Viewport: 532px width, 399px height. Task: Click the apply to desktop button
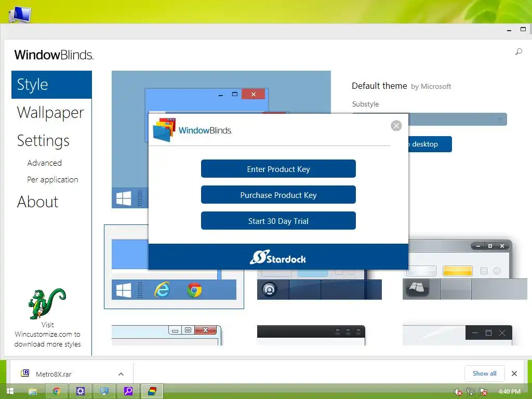point(430,144)
